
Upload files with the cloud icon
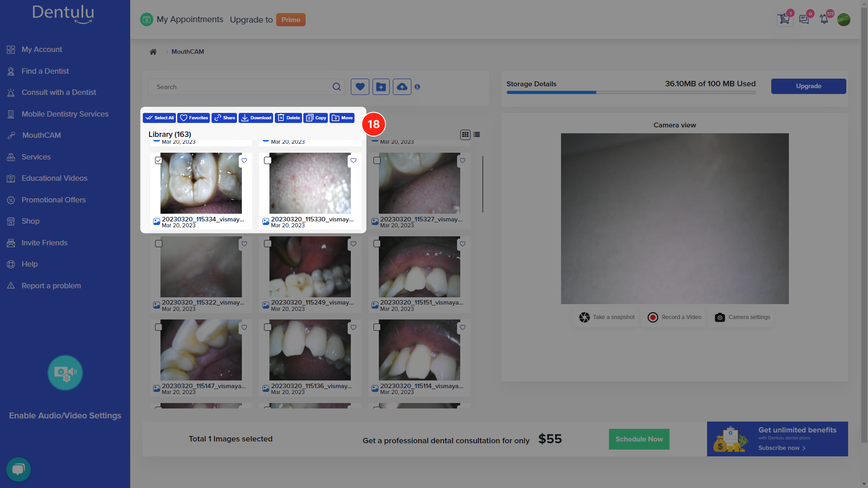pyautogui.click(x=402, y=87)
